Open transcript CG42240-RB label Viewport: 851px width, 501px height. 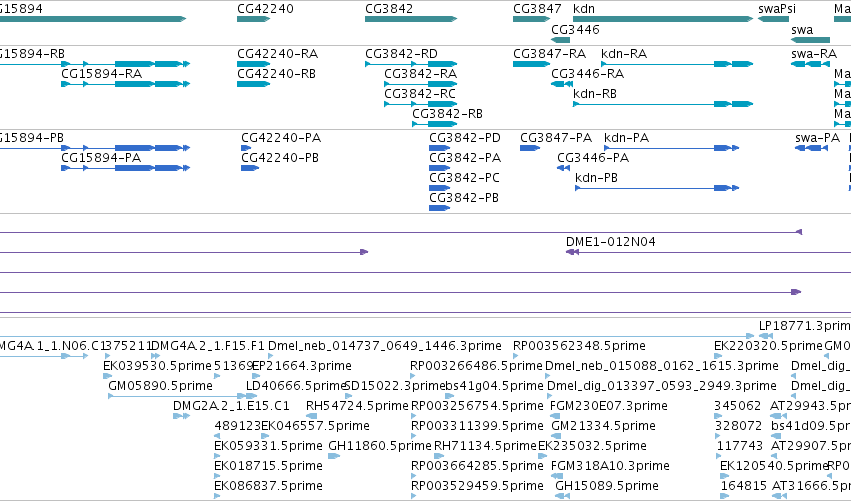coord(276,74)
